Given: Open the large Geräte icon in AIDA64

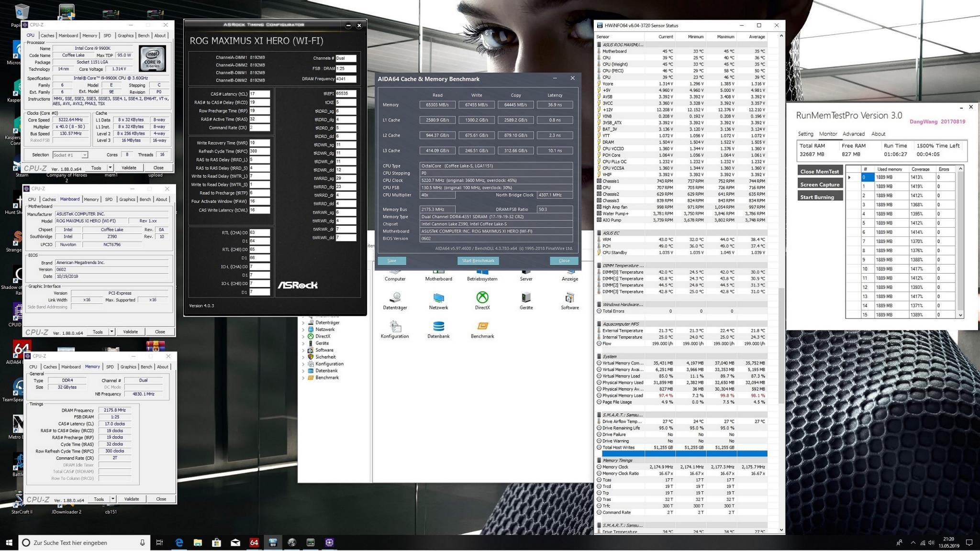Looking at the screenshot, I should 526,298.
